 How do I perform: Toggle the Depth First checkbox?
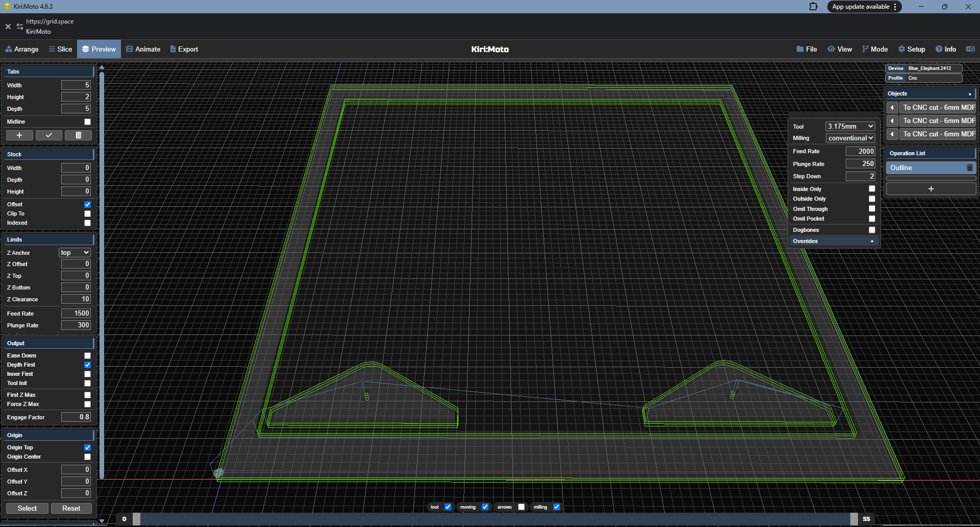click(87, 365)
